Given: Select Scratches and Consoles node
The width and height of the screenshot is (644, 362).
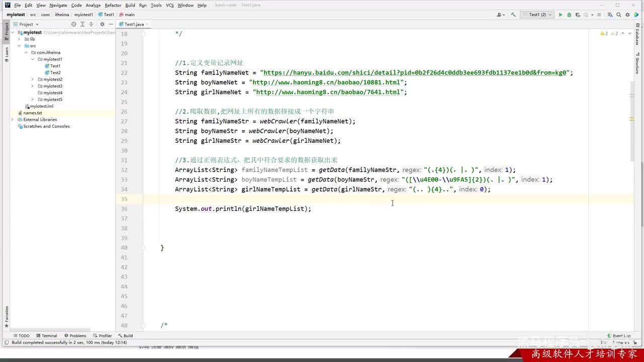Looking at the screenshot, I should click(43, 126).
